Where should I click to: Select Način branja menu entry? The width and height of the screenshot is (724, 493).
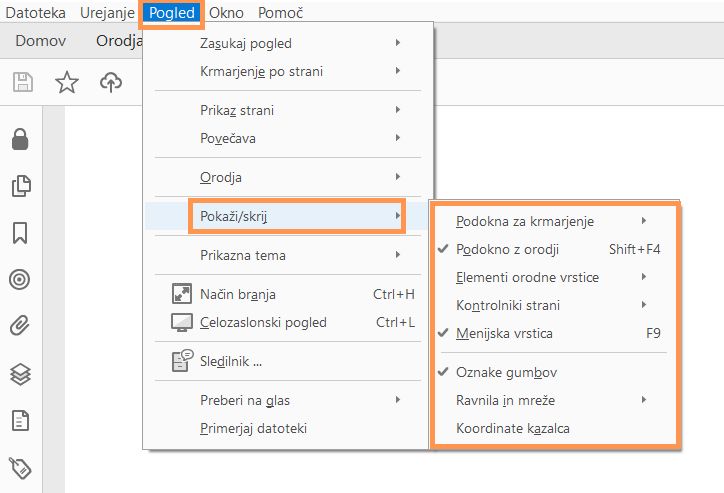coord(237,294)
